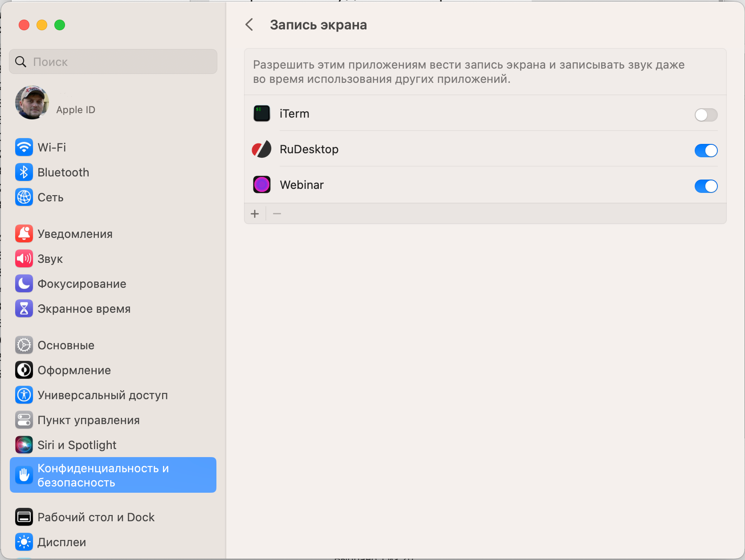Screen dimensions: 745x560
Task: Click the hand icon for Конфиденциальность
Action: [x=24, y=475]
